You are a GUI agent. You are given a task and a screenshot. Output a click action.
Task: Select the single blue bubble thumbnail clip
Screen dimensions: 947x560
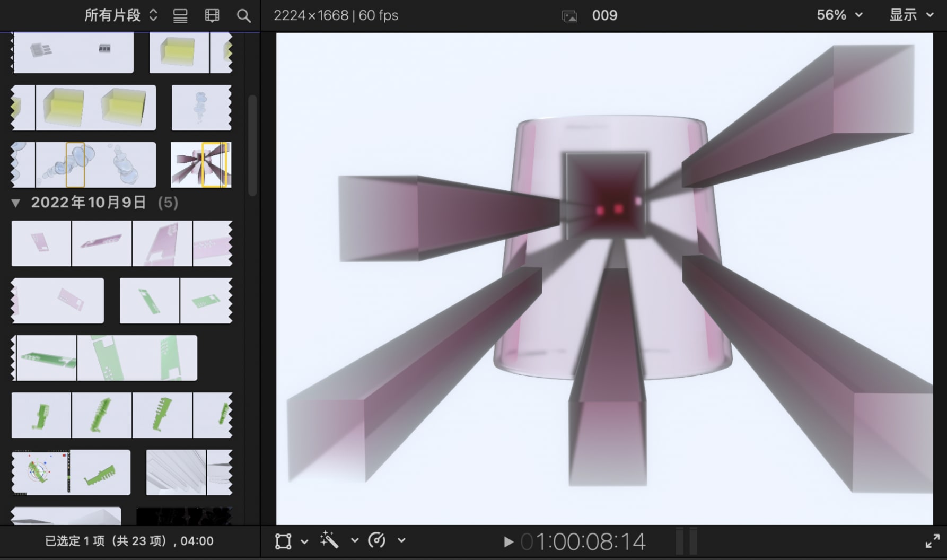201,108
